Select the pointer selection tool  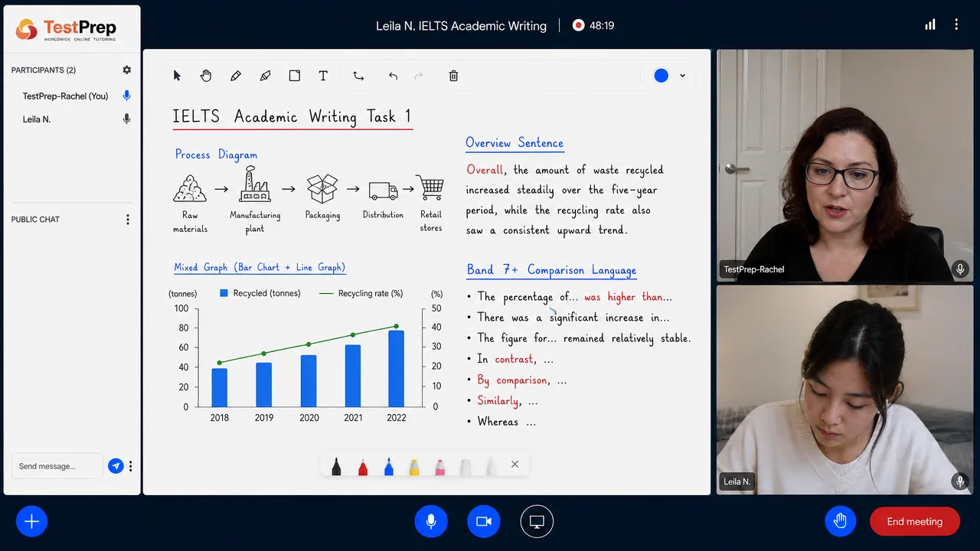tap(178, 76)
